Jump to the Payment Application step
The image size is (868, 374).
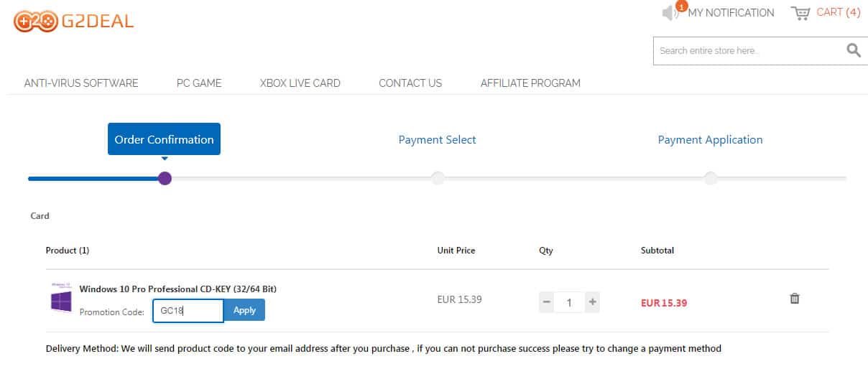[x=710, y=140]
